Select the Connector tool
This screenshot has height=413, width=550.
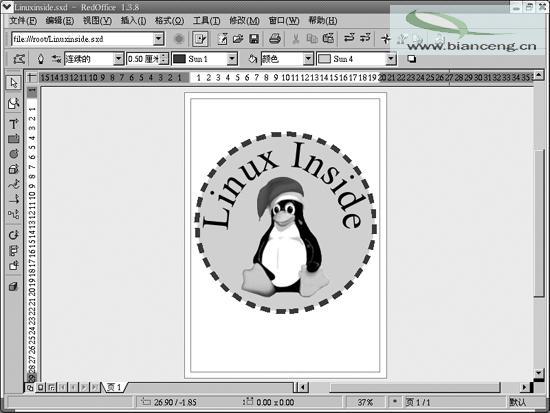[x=14, y=214]
